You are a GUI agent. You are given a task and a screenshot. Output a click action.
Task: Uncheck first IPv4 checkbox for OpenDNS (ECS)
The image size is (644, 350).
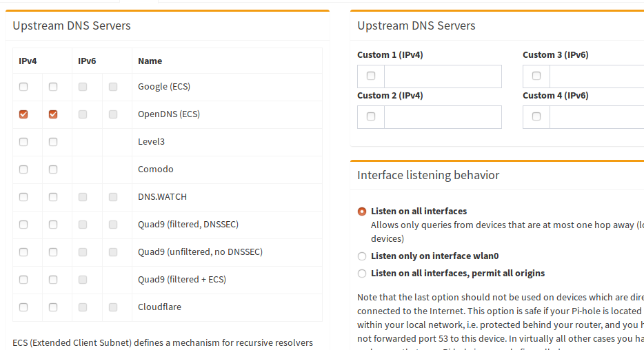[23, 114]
